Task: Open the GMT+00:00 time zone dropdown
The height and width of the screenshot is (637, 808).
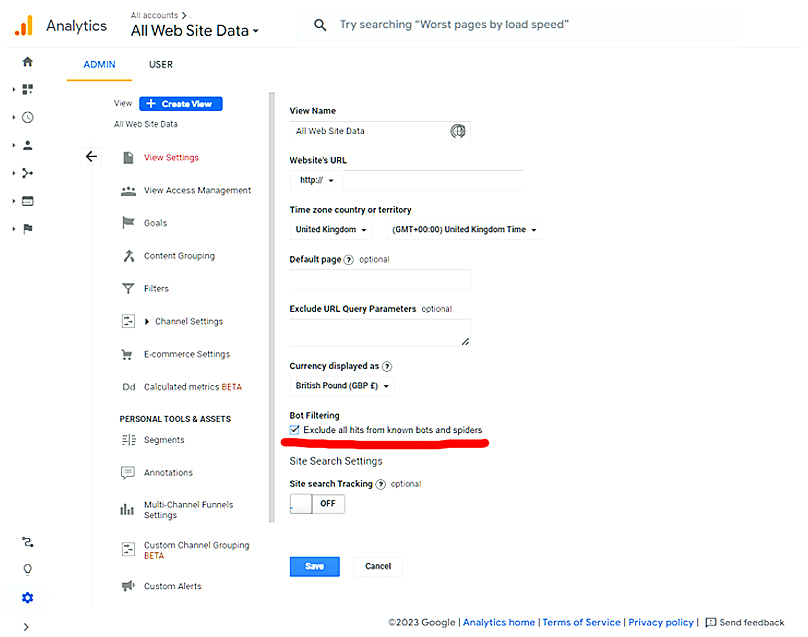Action: tap(464, 230)
